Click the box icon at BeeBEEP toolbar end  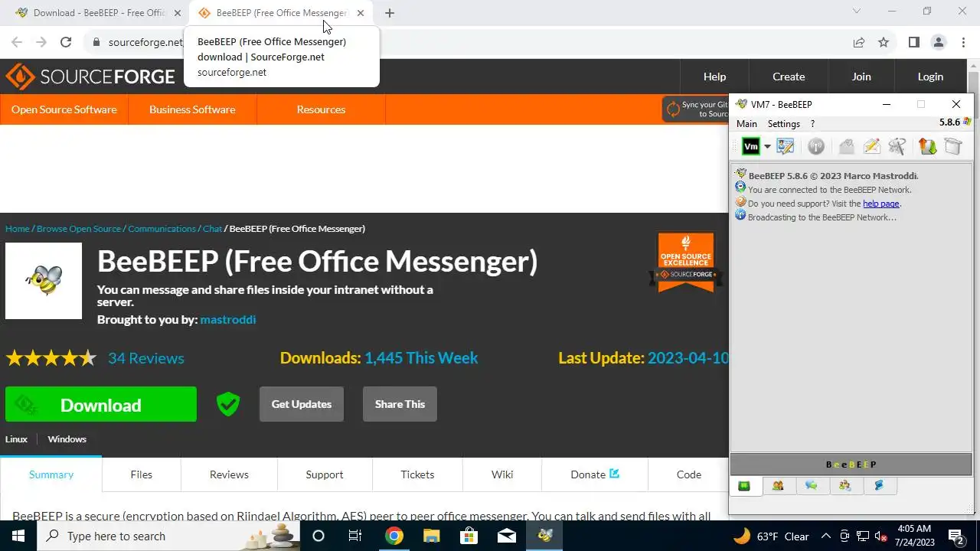[952, 146]
